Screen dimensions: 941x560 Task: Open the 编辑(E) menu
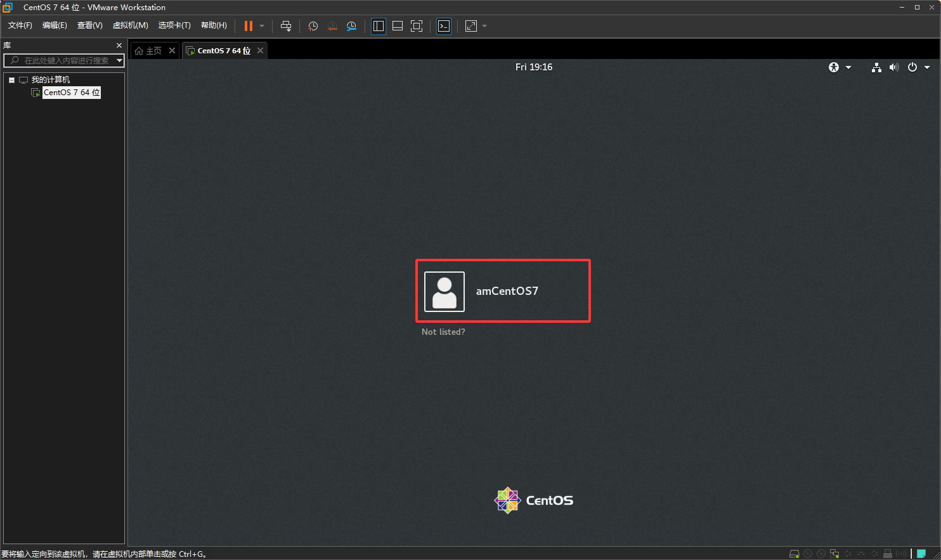coord(55,25)
